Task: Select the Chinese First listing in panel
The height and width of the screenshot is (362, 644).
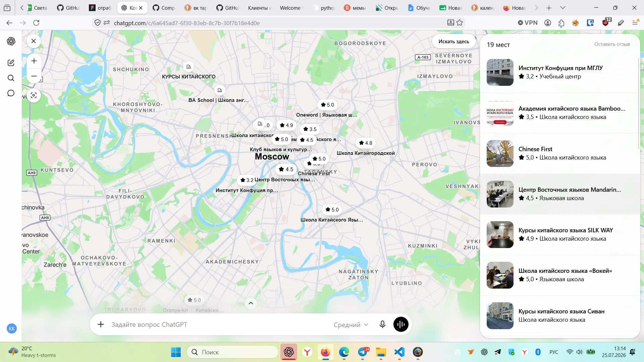Action: [560, 154]
